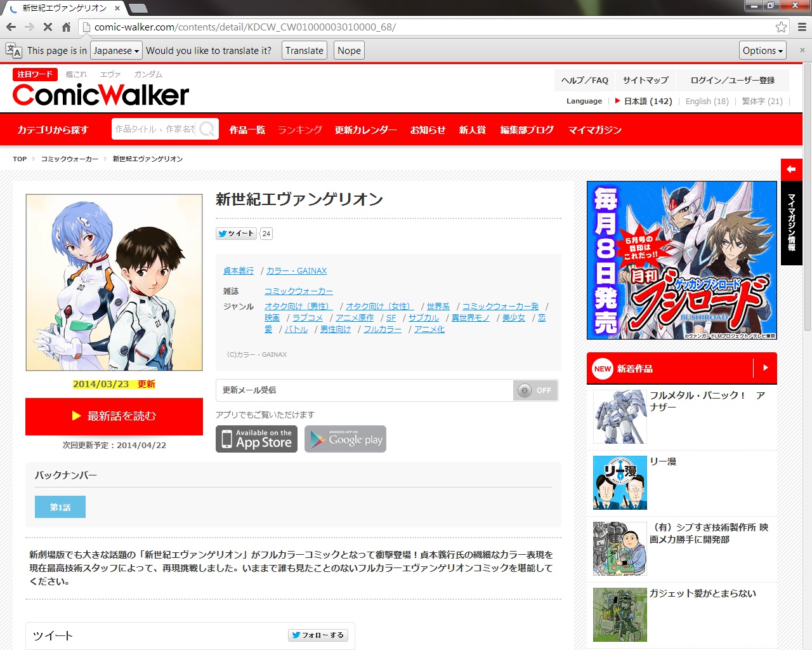Open the マイマガジン menu item
The image size is (812, 650).
[x=595, y=129]
